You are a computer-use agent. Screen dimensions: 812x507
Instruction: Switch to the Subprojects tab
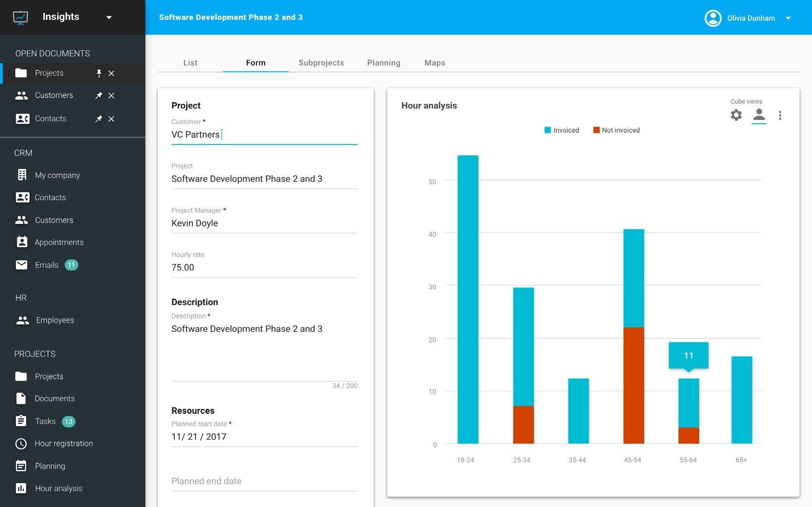click(321, 63)
